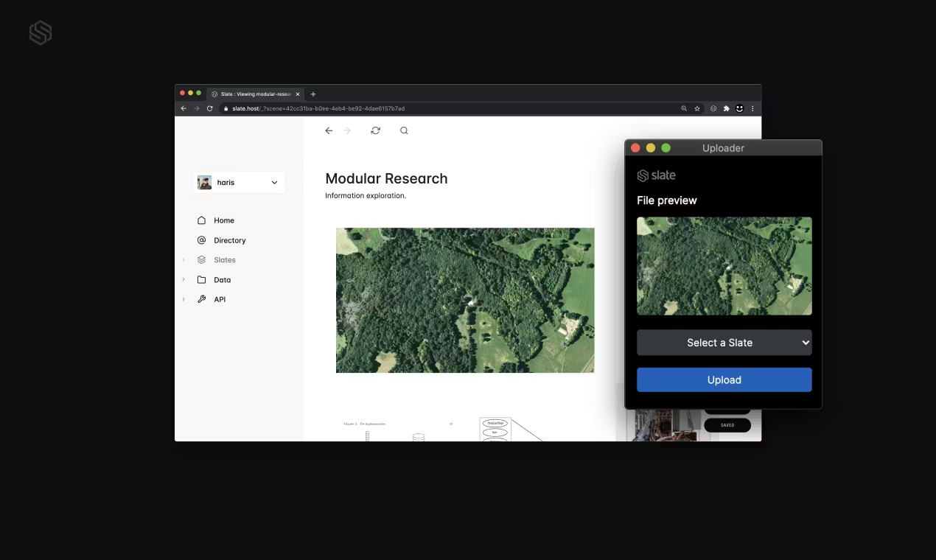The width and height of the screenshot is (936, 560).
Task: Click the API wrench icon
Action: [x=202, y=299]
